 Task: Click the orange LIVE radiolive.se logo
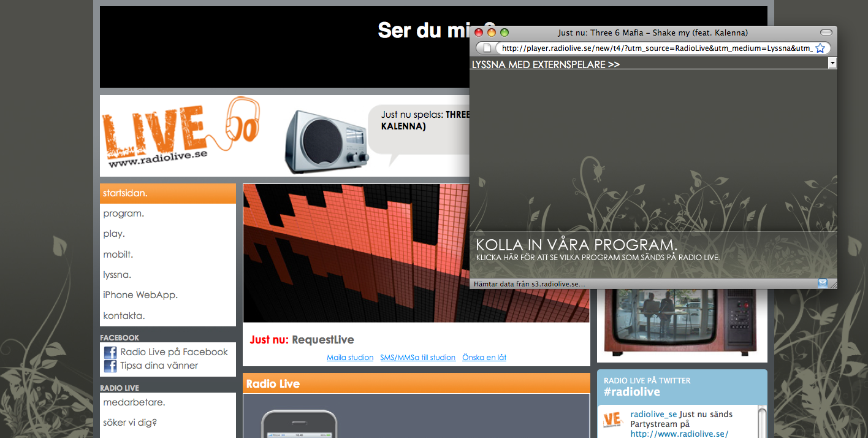pos(181,134)
